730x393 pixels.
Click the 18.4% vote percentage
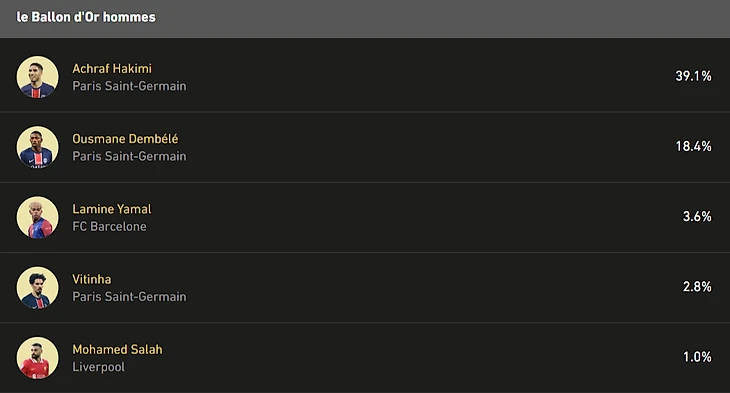tap(693, 146)
